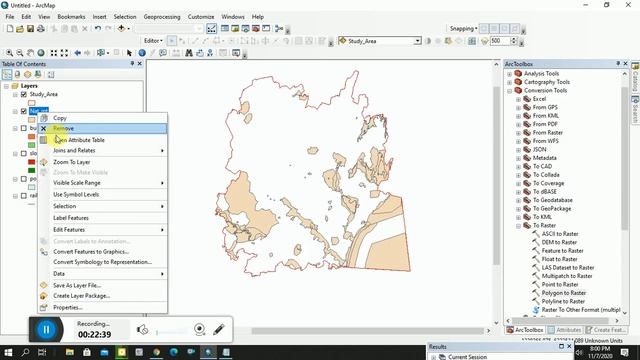Open Table of Contents Options icon
The height and width of the screenshot is (360, 640).
coord(51,74)
